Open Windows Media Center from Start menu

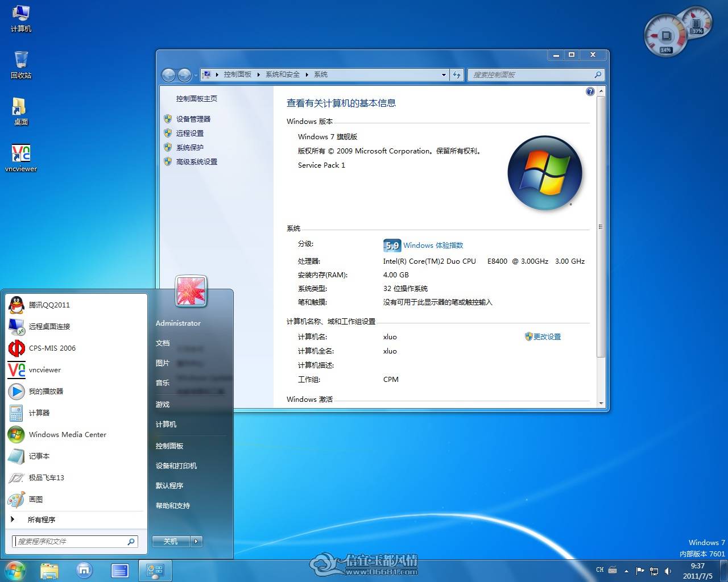point(76,435)
